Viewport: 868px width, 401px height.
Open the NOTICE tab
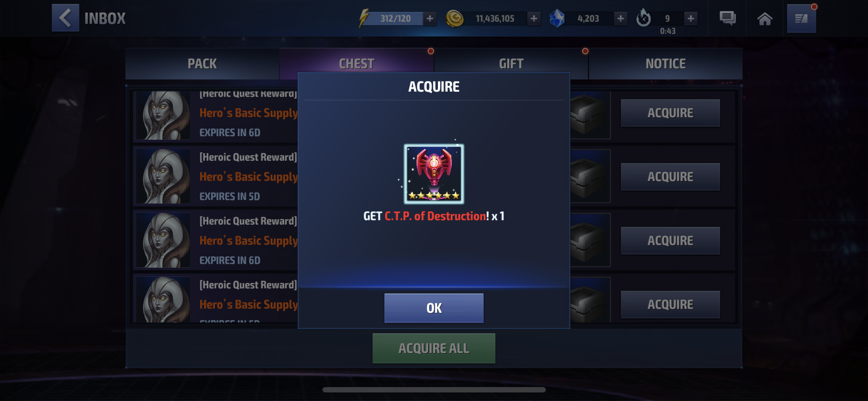[666, 64]
